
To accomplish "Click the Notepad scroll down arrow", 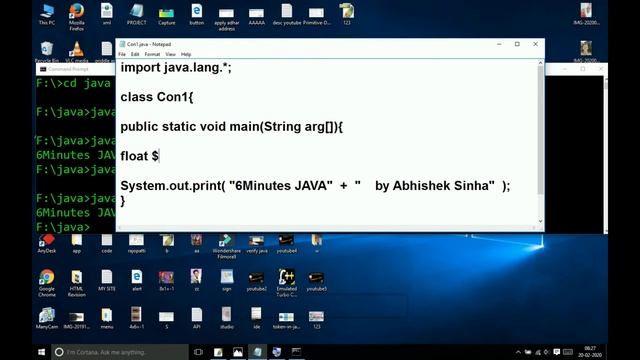I will (540, 221).
